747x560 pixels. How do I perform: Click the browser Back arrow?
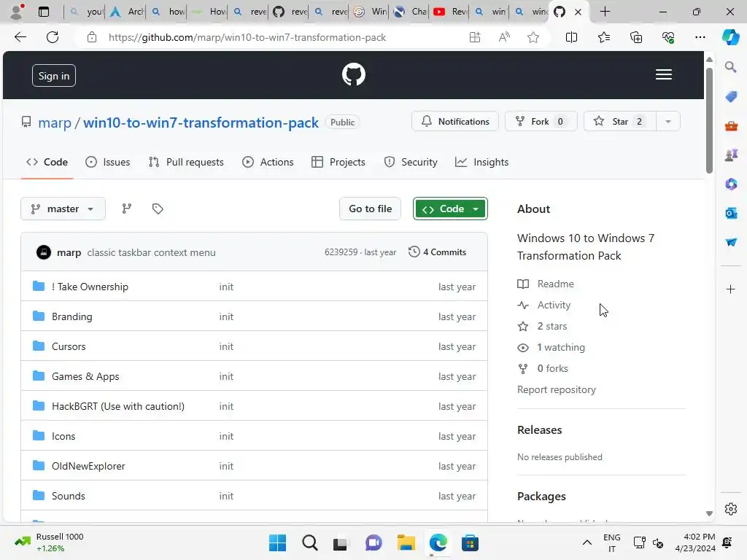(x=20, y=37)
